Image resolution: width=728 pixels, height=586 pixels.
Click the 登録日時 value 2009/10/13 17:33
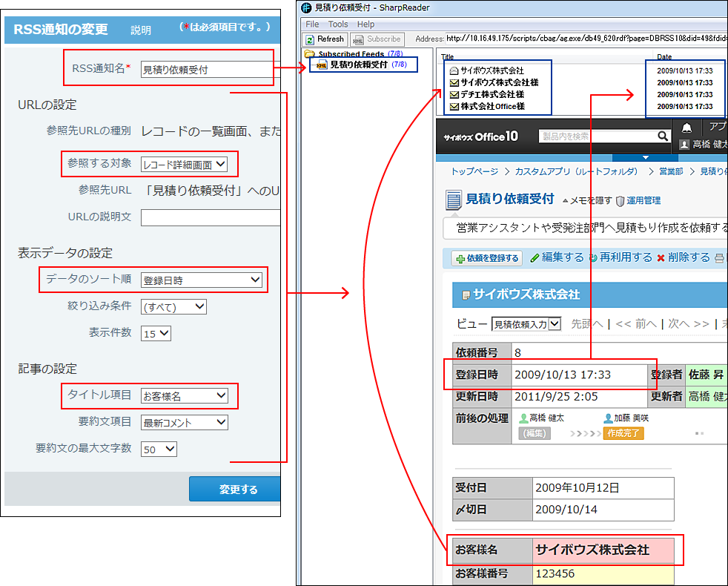coord(563,375)
